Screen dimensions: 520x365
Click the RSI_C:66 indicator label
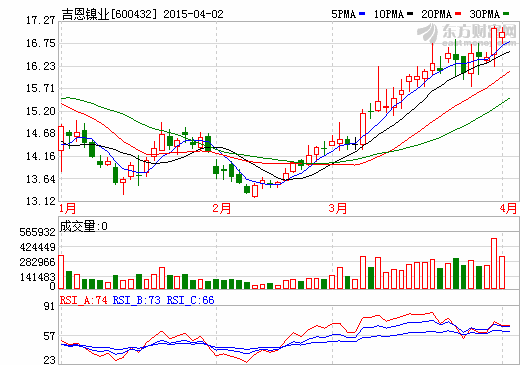pyautogui.click(x=190, y=300)
